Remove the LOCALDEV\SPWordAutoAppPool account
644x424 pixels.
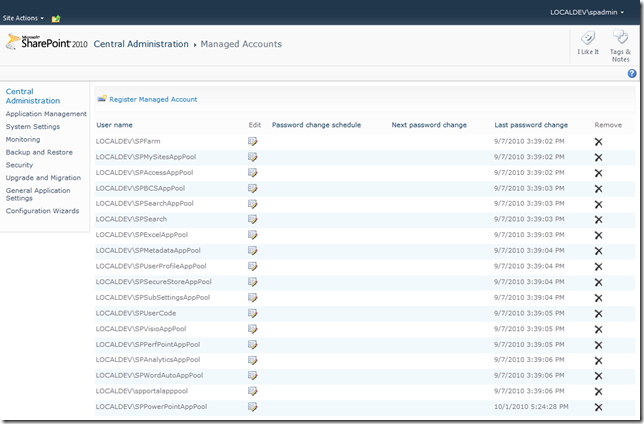coord(598,376)
